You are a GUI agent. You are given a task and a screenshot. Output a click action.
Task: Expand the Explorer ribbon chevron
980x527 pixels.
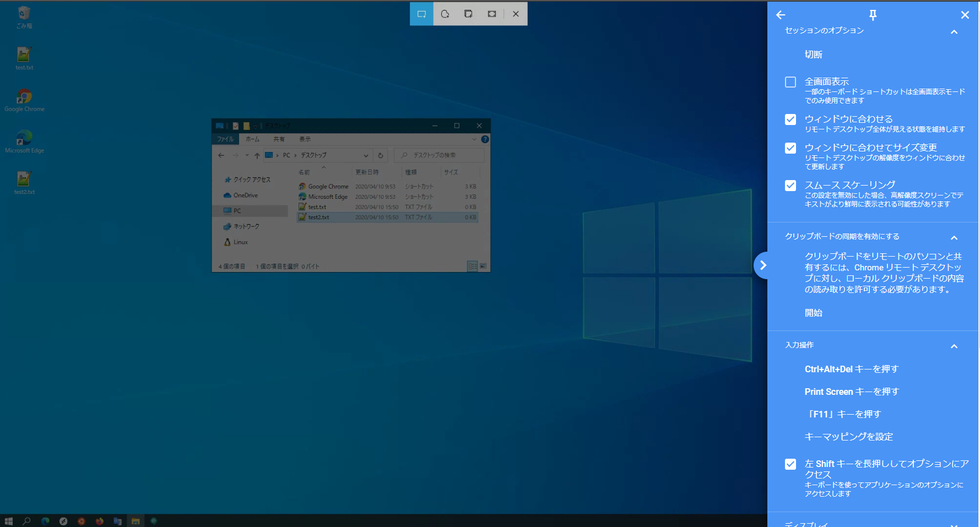click(474, 139)
